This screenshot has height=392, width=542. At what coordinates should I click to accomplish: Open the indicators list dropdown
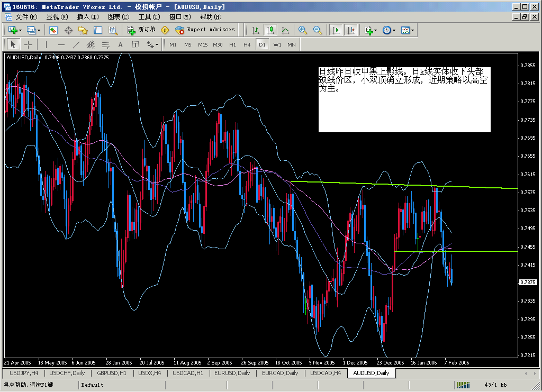pos(375,30)
